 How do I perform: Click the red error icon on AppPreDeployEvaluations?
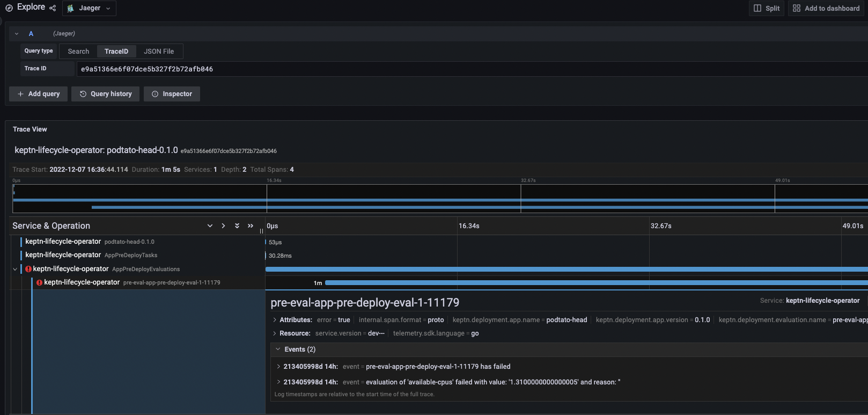tap(28, 269)
